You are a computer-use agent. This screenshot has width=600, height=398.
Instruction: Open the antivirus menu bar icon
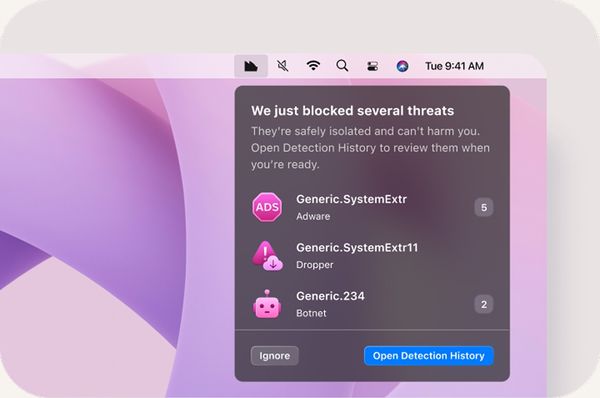tap(251, 66)
